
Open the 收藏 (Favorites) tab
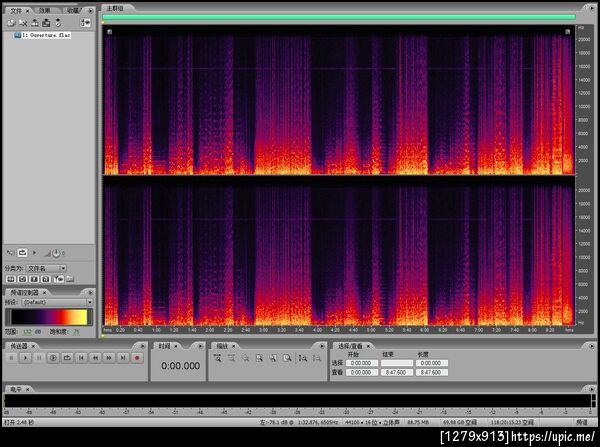point(73,11)
